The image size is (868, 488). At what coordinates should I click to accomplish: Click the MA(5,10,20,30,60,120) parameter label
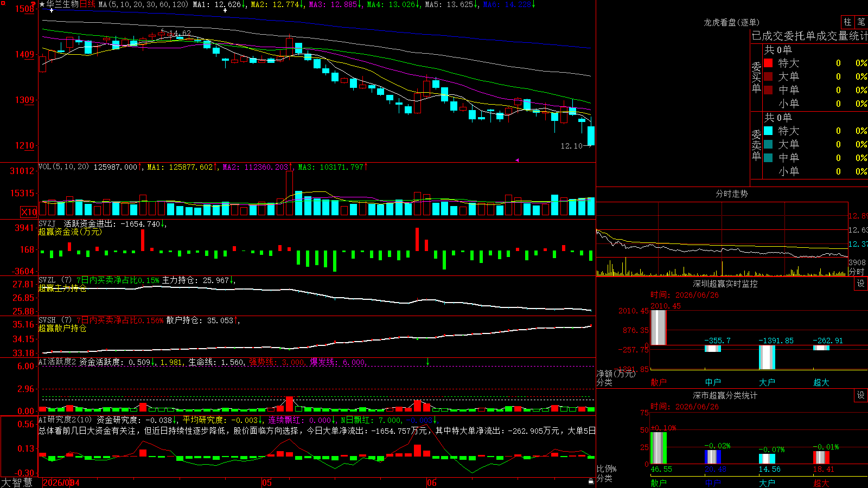coord(143,4)
